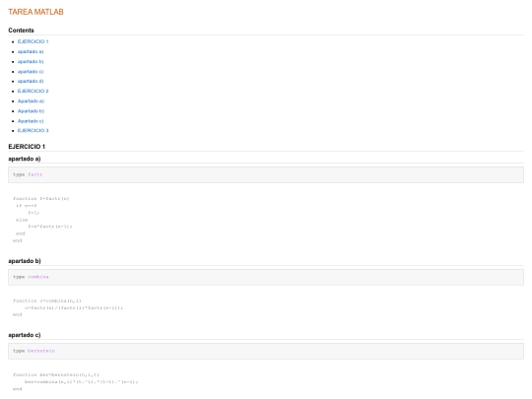The width and height of the screenshot is (532, 399).
Task: Click the 'ber=combina(n,i)*...' code line
Action: [82, 382]
